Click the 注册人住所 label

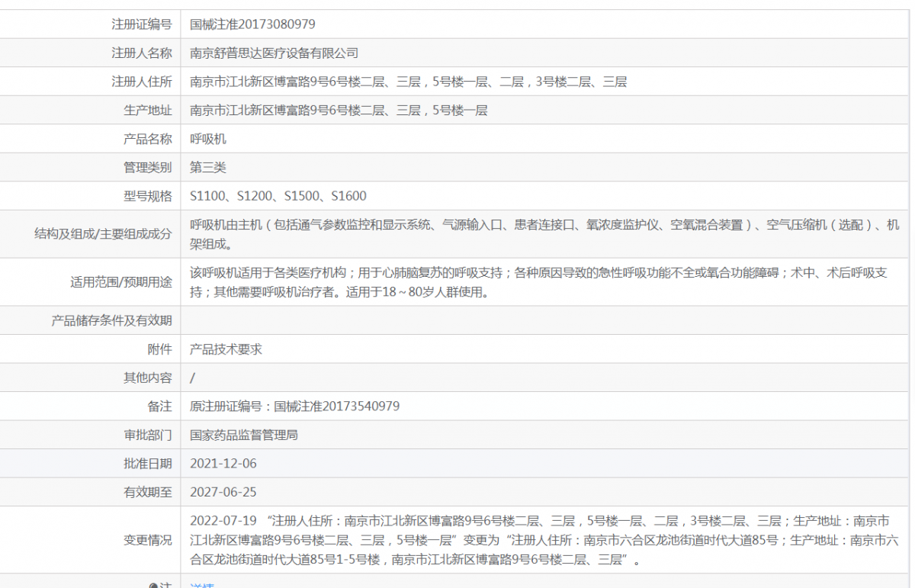tap(142, 82)
